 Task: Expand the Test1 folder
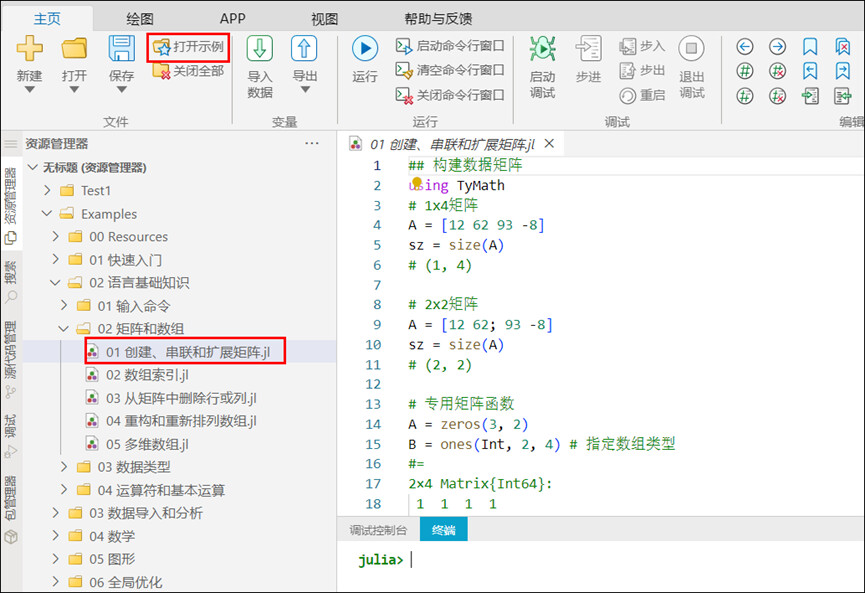[47, 190]
